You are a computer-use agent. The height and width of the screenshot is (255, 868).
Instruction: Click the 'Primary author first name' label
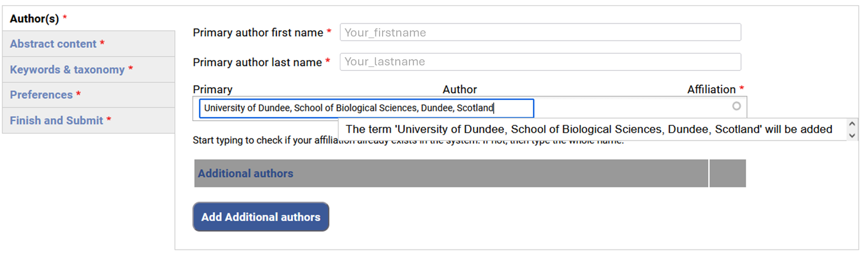pyautogui.click(x=258, y=33)
